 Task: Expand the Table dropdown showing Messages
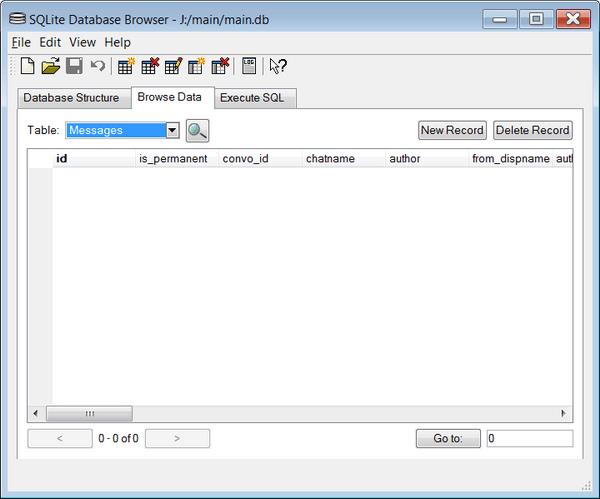click(172, 130)
